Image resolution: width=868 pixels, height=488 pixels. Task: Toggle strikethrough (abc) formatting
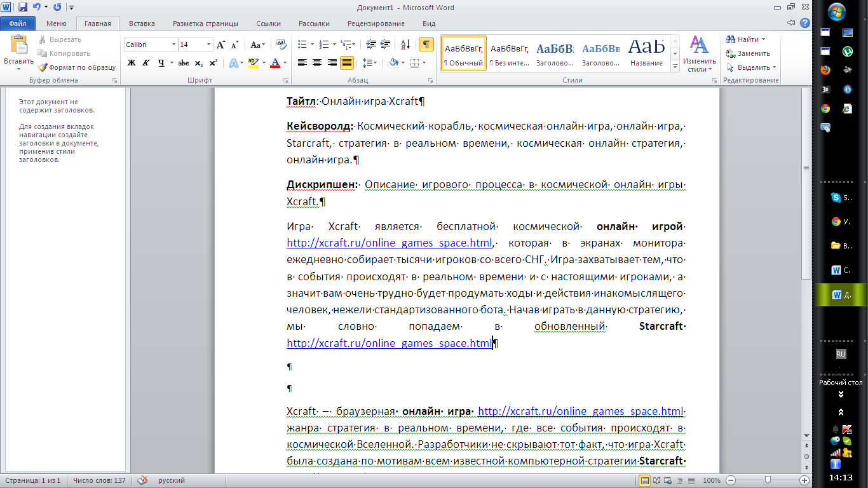click(x=184, y=63)
